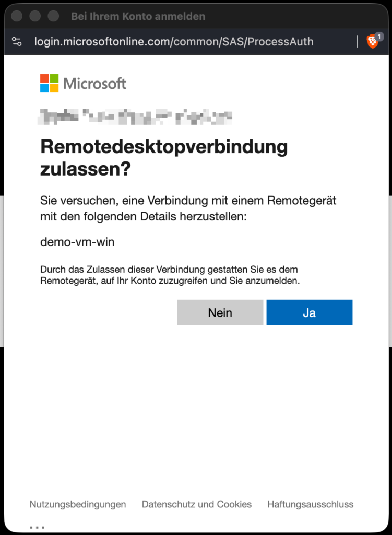The height and width of the screenshot is (535, 392).
Task: Maximize the sign-in window
Action: [53, 16]
